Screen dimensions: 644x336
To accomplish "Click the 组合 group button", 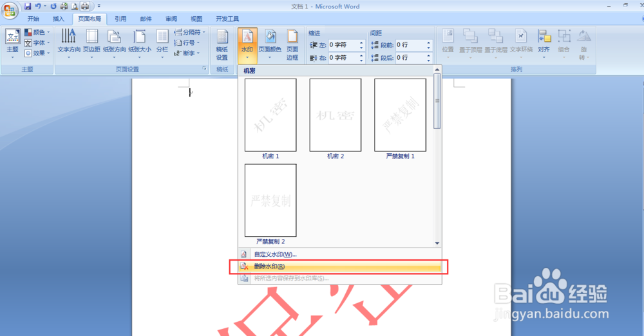I will (564, 44).
